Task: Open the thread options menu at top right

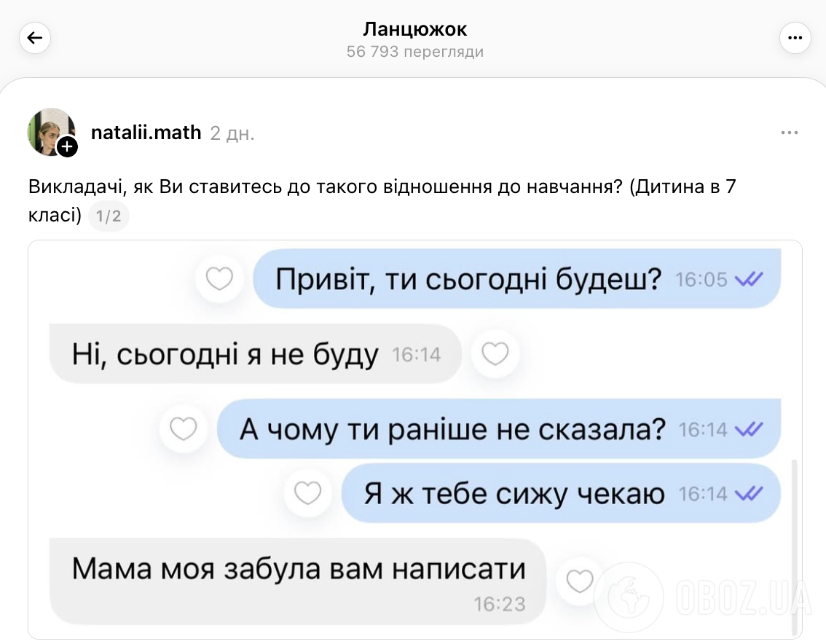Action: tap(795, 37)
